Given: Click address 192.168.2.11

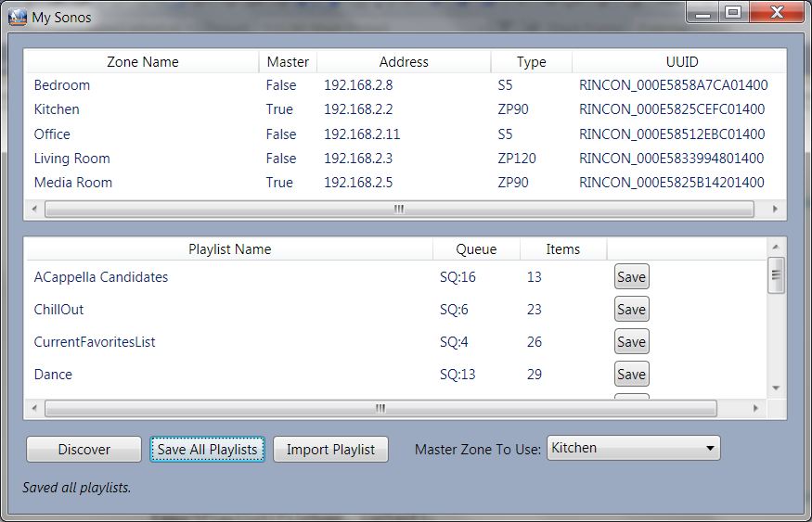Looking at the screenshot, I should [362, 134].
